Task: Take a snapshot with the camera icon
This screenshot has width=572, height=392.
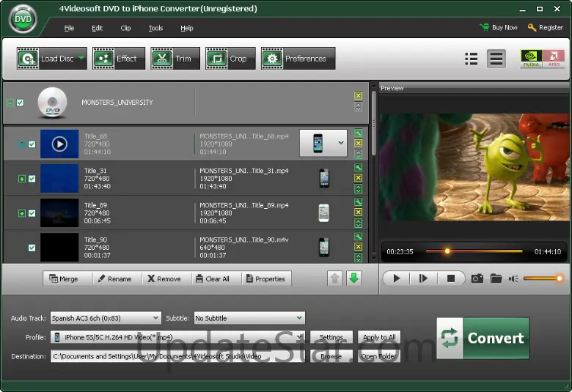Action: click(x=477, y=278)
